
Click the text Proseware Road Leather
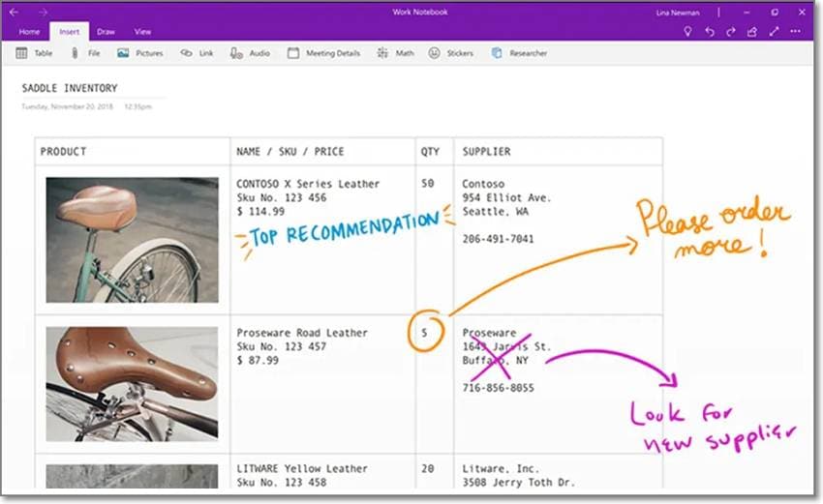[302, 333]
